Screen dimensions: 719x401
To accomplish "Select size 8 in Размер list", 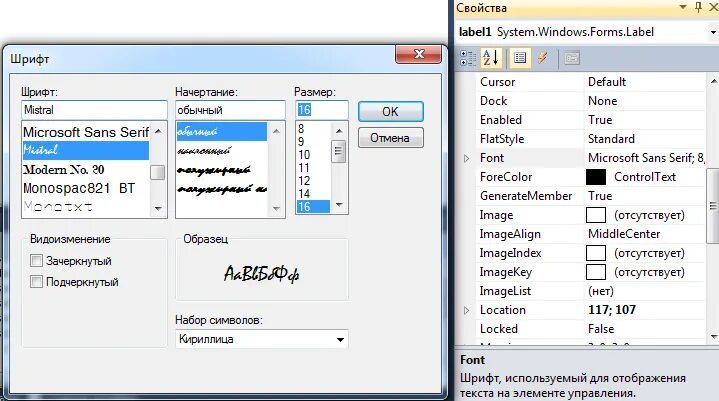I will pos(313,129).
